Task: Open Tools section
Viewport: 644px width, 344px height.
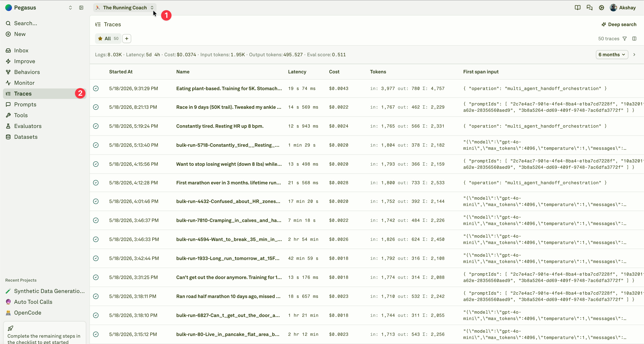Action: point(45,115)
